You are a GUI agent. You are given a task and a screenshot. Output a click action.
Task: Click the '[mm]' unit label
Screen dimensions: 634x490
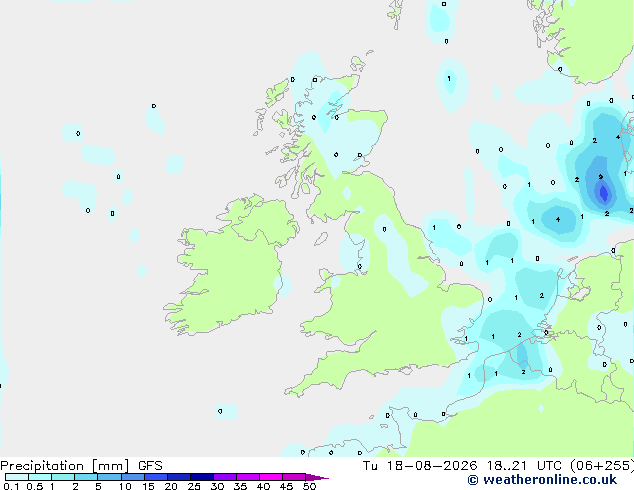[111, 466]
